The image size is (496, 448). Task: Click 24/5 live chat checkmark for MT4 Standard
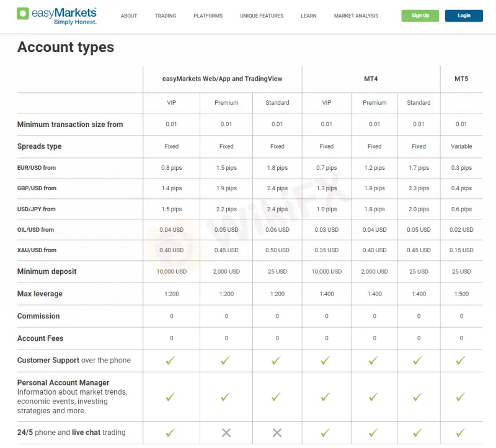(x=417, y=433)
